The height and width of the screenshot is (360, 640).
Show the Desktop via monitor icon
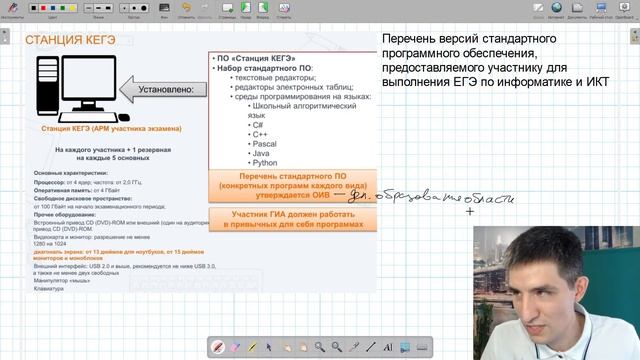pos(601,8)
